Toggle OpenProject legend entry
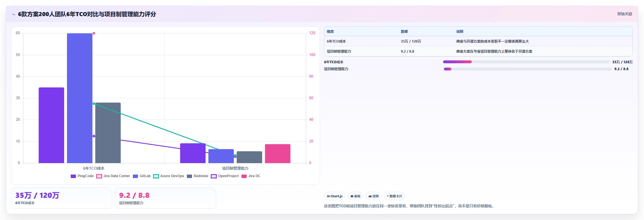644x220 pixels. pos(225,176)
